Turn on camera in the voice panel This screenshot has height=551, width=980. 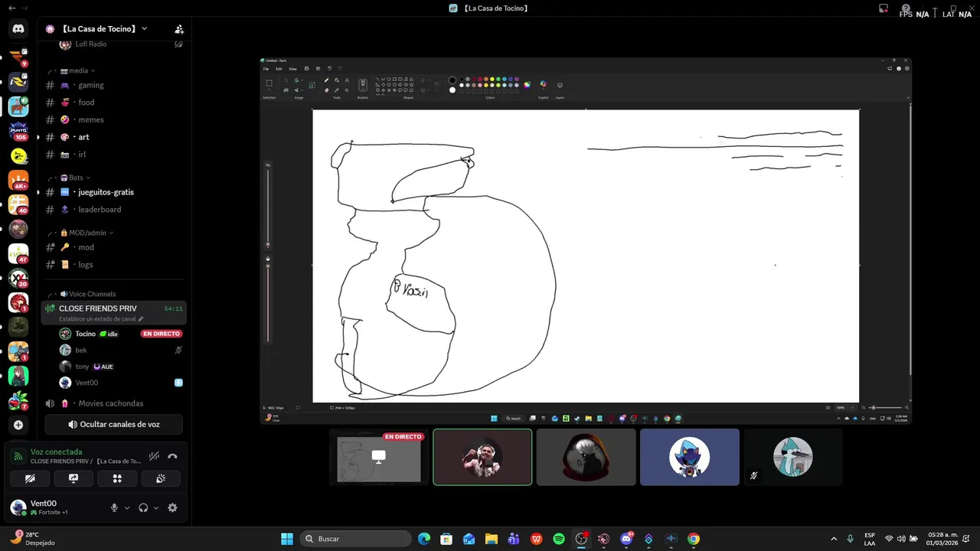coord(30,478)
